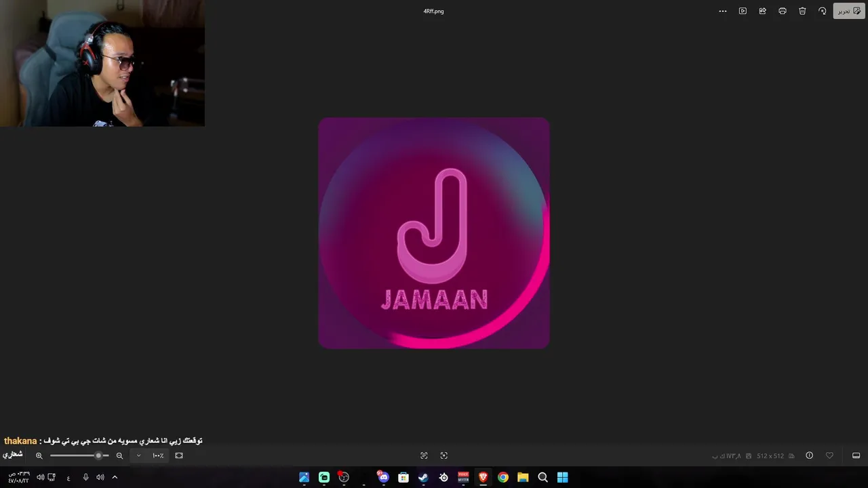
Task: Click the JAMAAN logo image
Action: [434, 233]
